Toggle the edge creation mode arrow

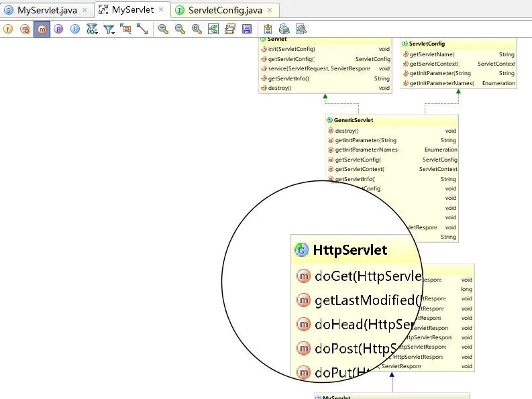click(142, 30)
